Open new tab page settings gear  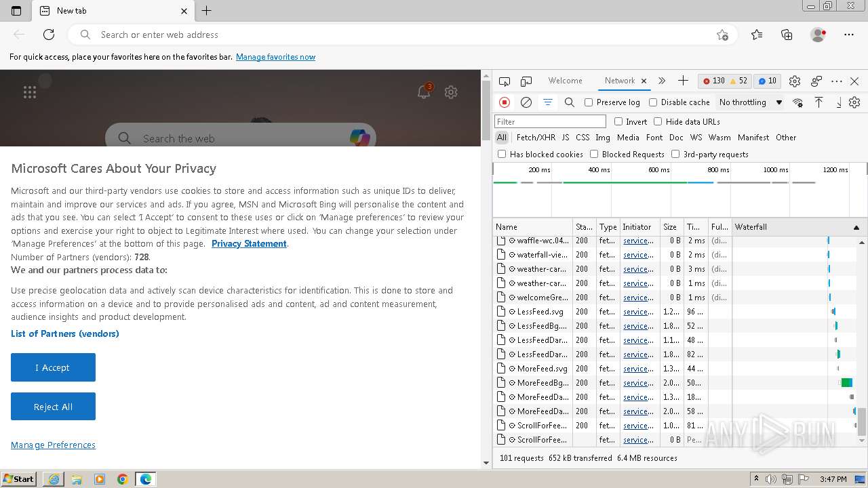point(451,92)
